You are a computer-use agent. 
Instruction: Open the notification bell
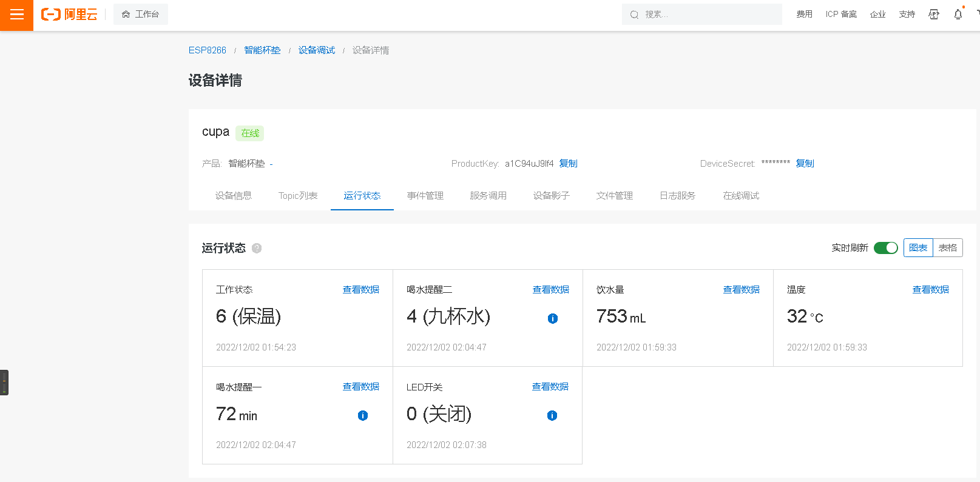coord(958,15)
